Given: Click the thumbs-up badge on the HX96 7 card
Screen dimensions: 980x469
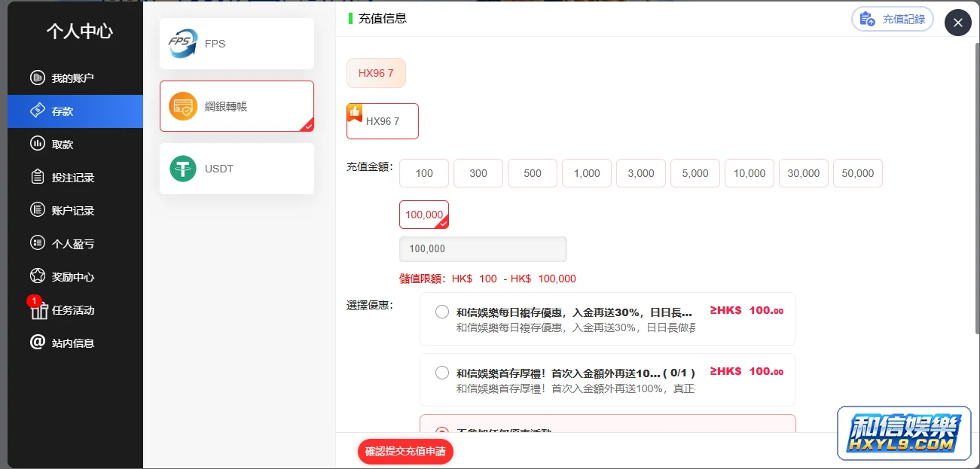Looking at the screenshot, I should point(354,112).
